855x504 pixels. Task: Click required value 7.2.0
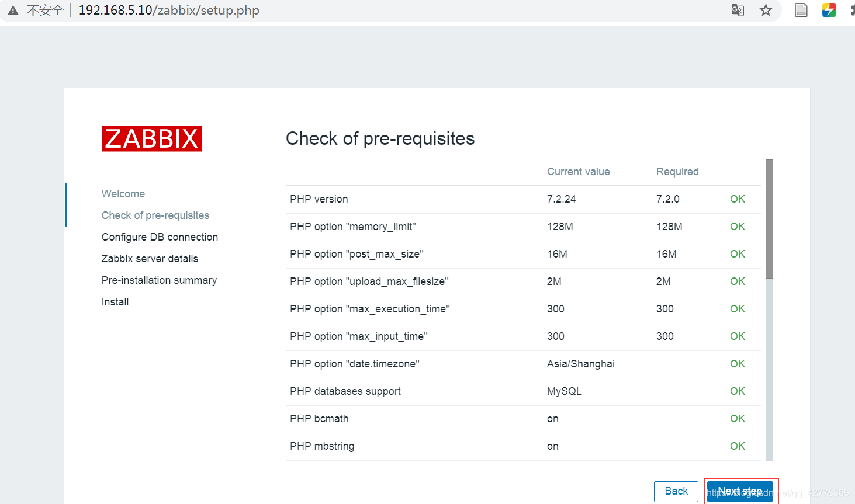[668, 199]
